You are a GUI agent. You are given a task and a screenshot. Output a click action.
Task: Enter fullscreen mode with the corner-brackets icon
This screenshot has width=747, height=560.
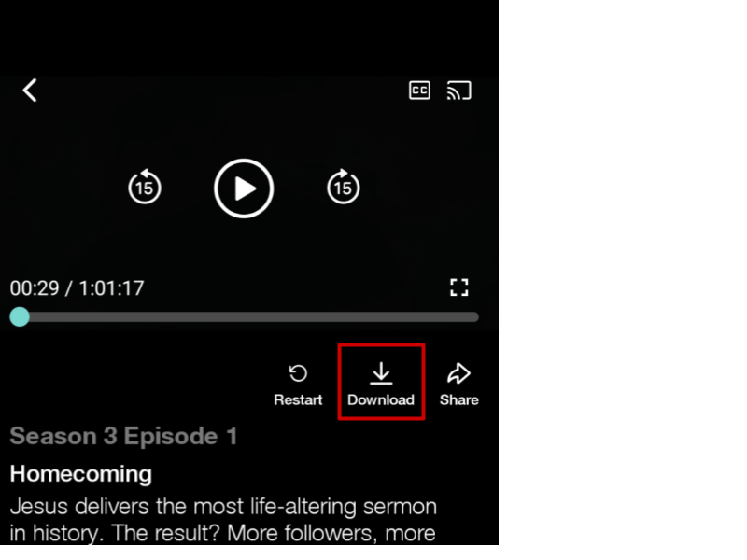tap(459, 287)
